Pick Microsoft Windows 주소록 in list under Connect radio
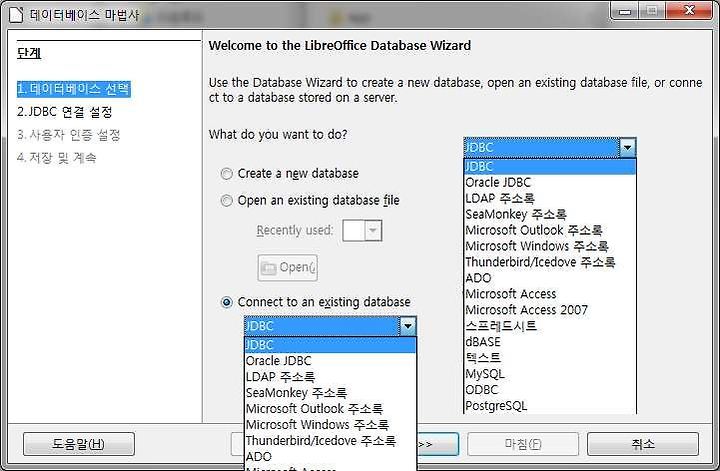 pyautogui.click(x=330, y=425)
